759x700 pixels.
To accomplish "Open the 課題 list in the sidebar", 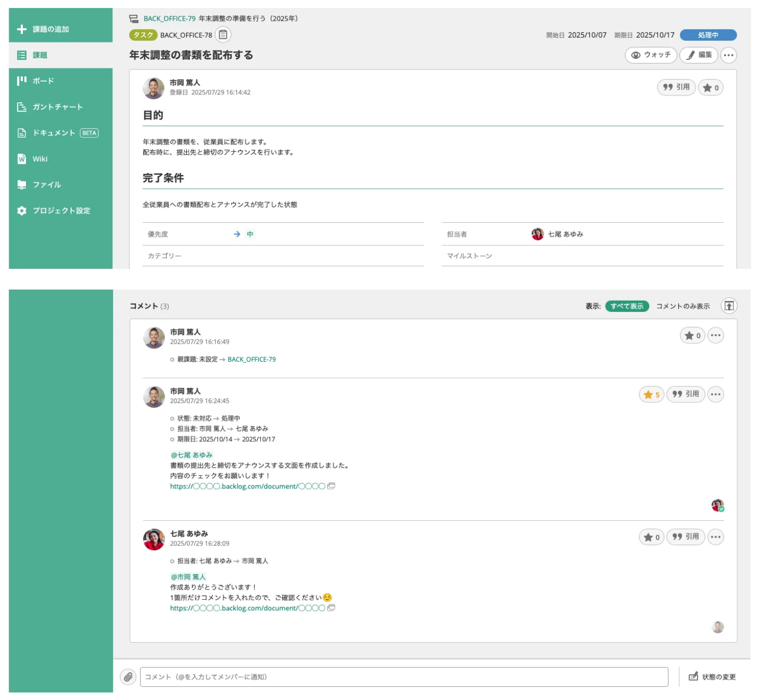I will tap(60, 55).
